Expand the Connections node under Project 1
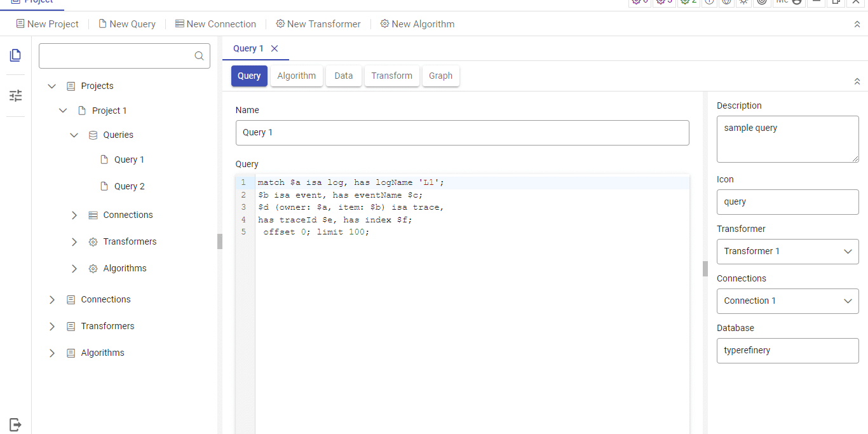The height and width of the screenshot is (434, 868). pos(74,215)
